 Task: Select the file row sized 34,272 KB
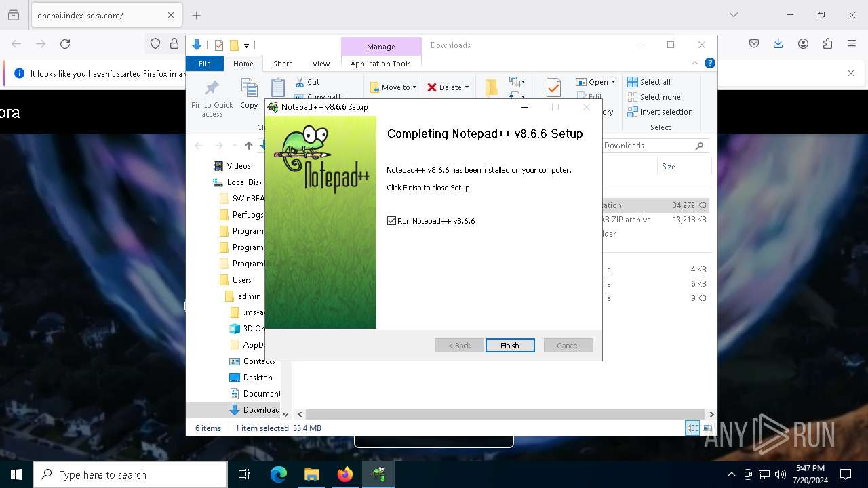[x=655, y=205]
